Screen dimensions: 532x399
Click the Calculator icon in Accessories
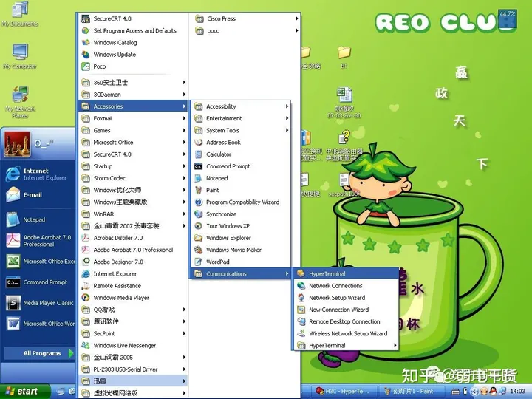click(199, 154)
